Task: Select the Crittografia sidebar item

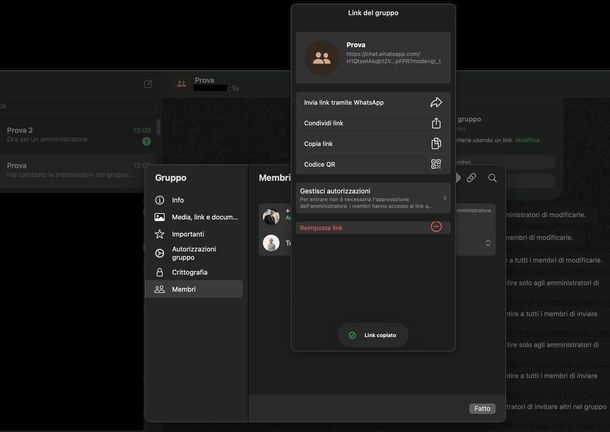Action: (x=194, y=272)
